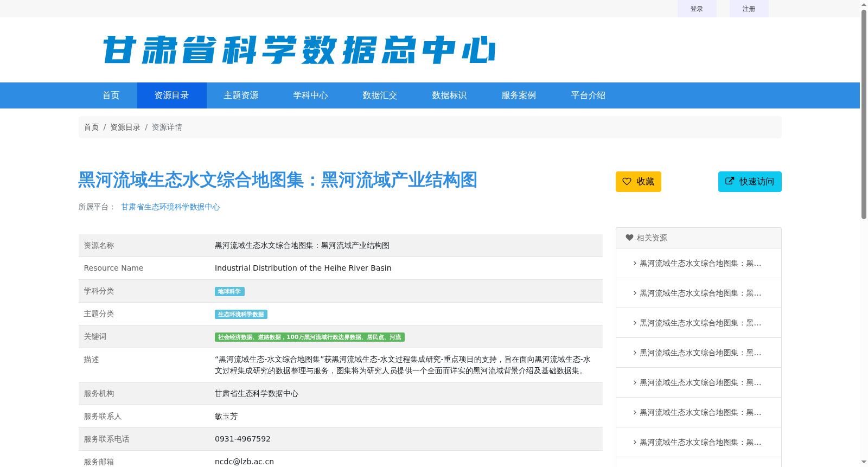This screenshot has width=868, height=467.
Task: Click the 关键词 row label
Action: click(x=95, y=336)
